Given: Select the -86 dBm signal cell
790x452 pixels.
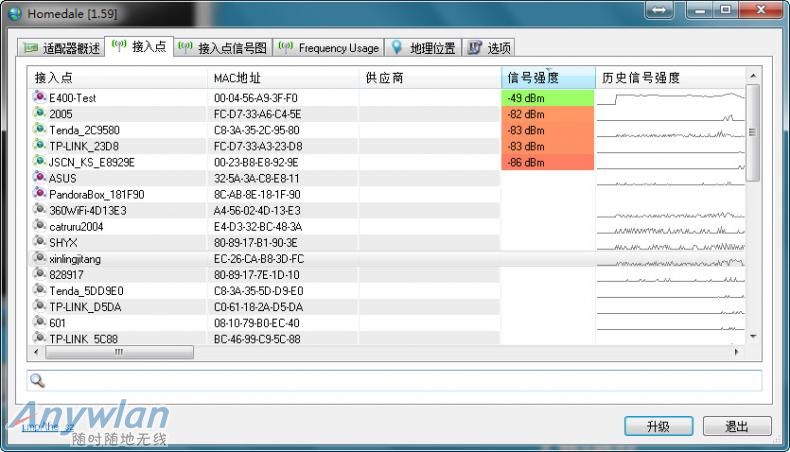Looking at the screenshot, I should (x=548, y=162).
